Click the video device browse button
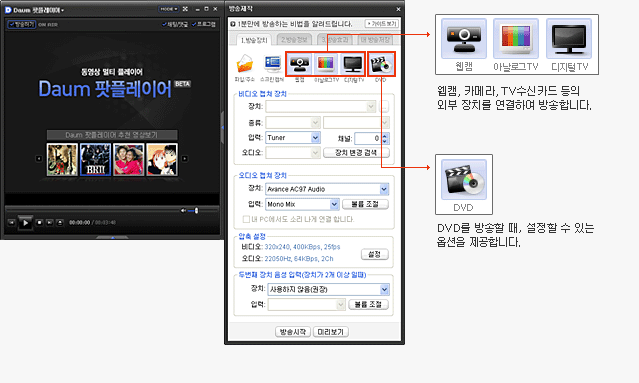This screenshot has width=639, height=383. [384, 107]
